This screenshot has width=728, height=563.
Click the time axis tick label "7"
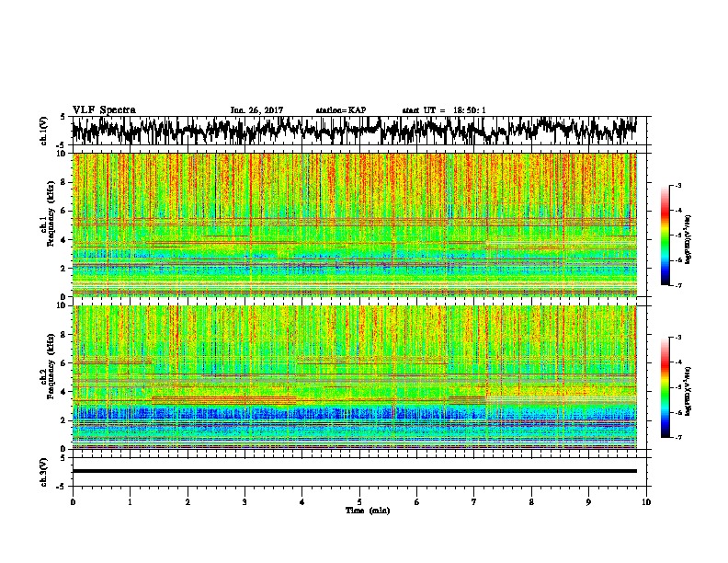(474, 502)
